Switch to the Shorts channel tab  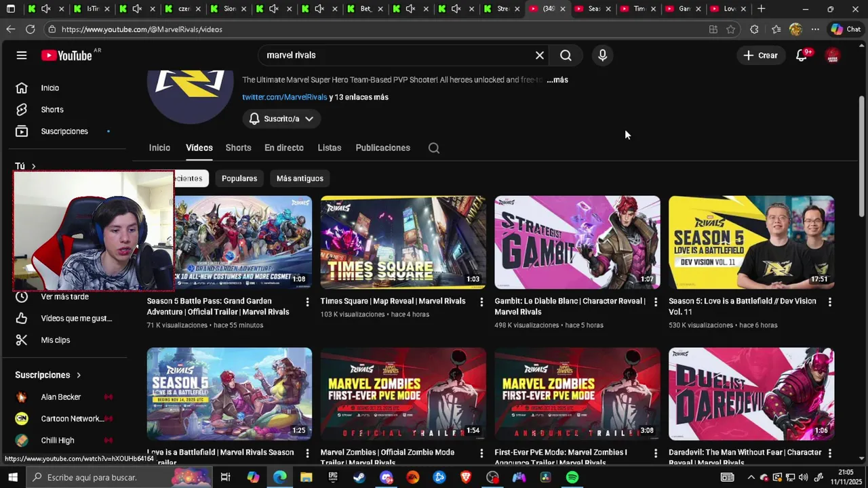click(238, 148)
